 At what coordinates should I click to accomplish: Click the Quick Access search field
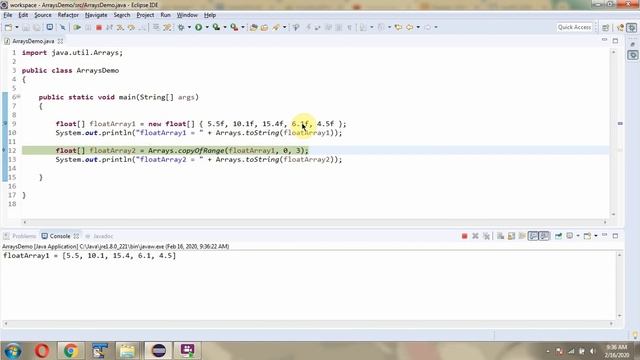[x=574, y=27]
